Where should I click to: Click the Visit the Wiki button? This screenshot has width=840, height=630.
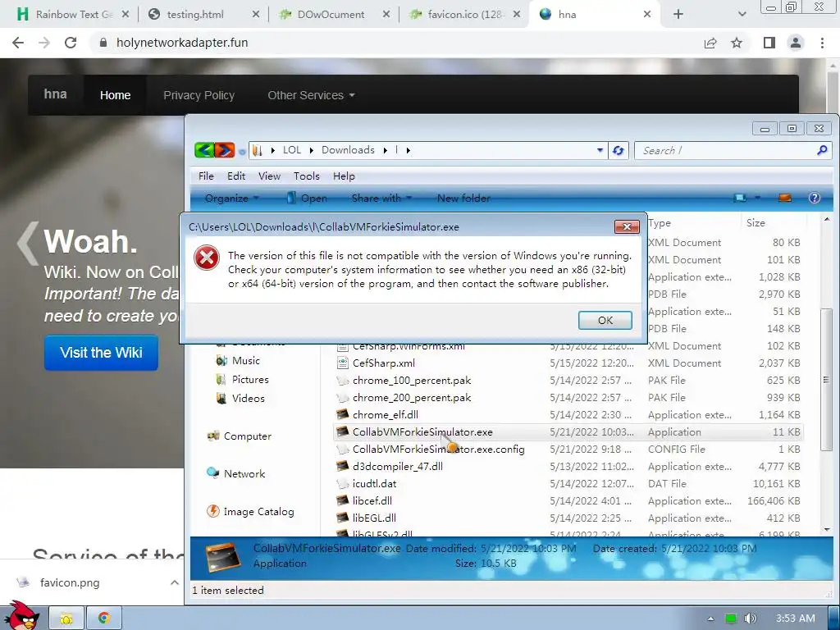click(101, 353)
